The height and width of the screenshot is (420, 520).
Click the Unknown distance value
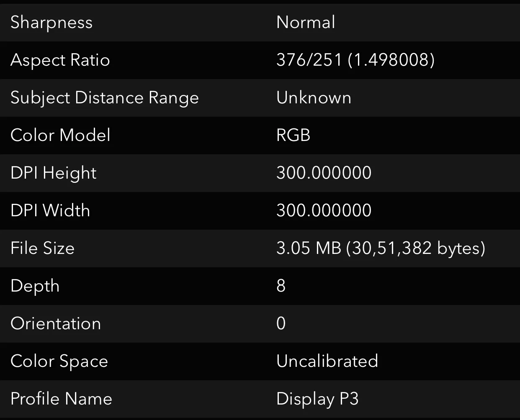click(313, 98)
